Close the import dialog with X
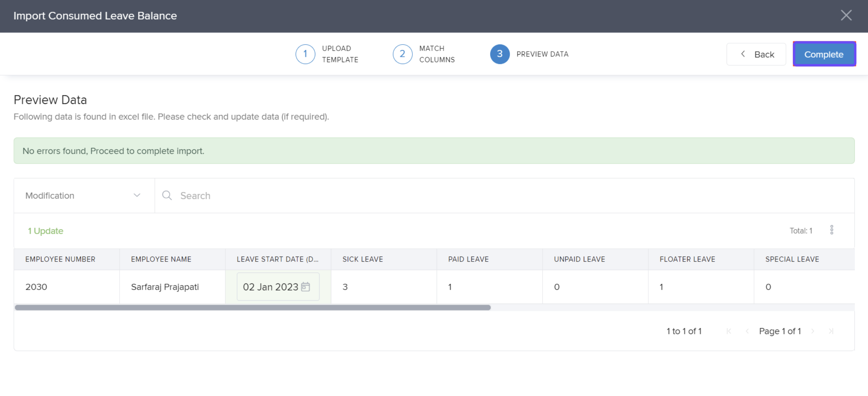This screenshot has width=868, height=396. point(846,15)
